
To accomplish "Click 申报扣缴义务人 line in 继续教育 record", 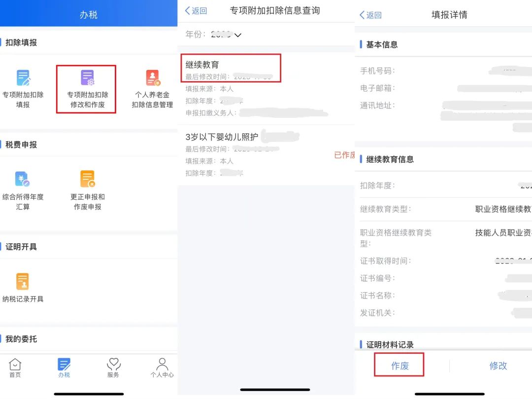I will pos(257,113).
